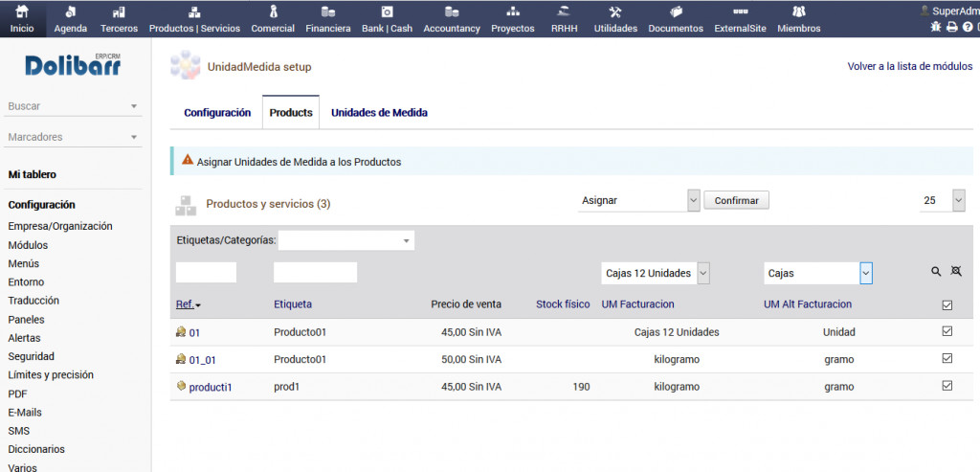Image resolution: width=980 pixels, height=472 pixels.
Task: Switch to the Configuración tab
Action: [x=217, y=113]
